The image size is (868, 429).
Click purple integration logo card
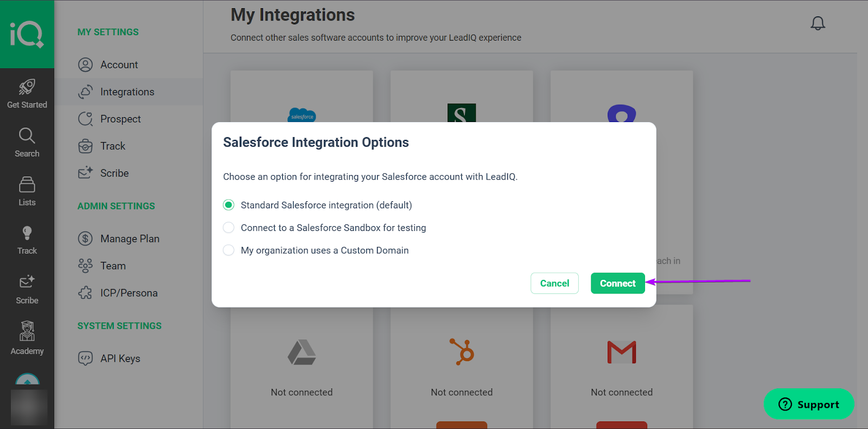pos(622,113)
